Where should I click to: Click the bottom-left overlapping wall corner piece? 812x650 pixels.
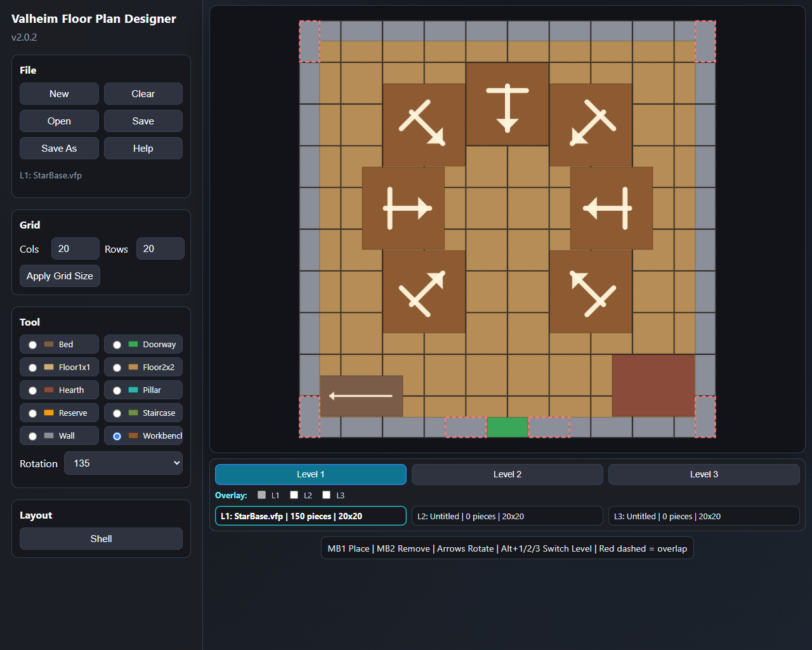pyautogui.click(x=310, y=417)
